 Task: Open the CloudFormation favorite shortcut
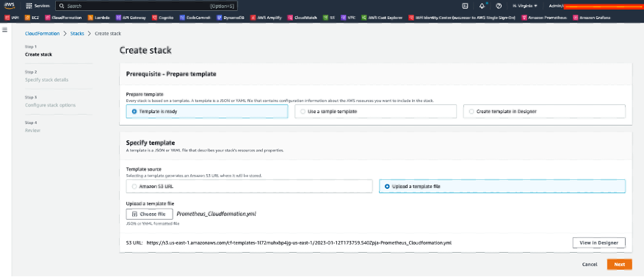[x=64, y=18]
